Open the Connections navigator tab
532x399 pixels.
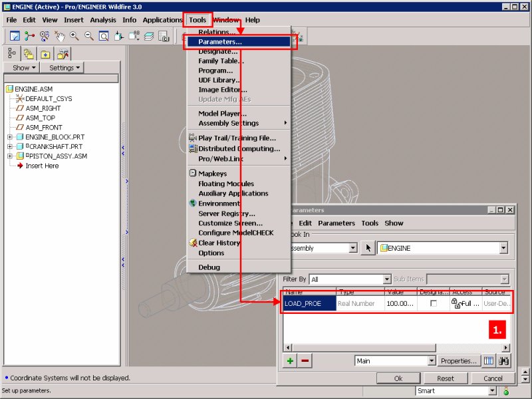[x=63, y=54]
